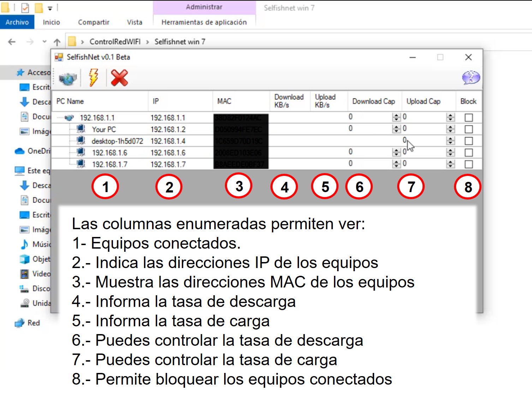
Task: Go back with Explorer's back arrow
Action: click(12, 42)
